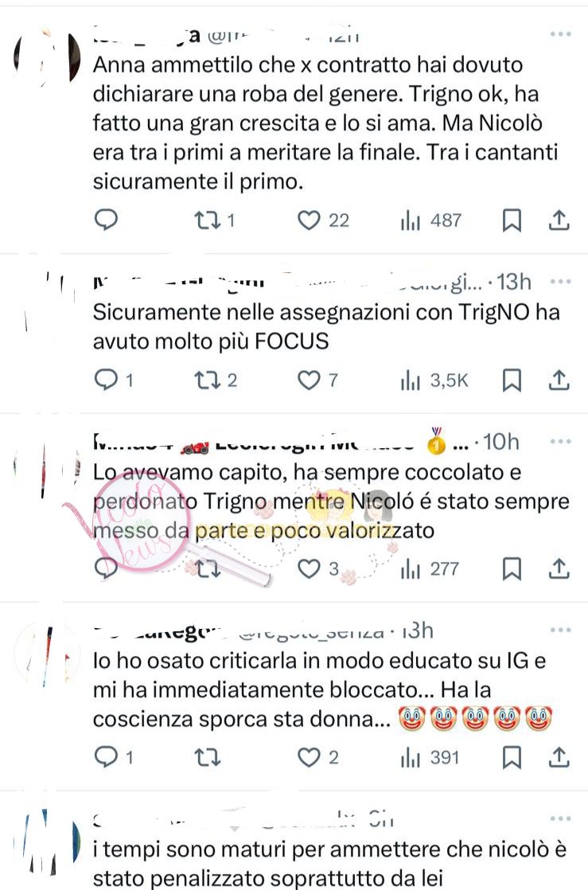This screenshot has height=890, width=588.
Task: Open more options on the first tweet
Action: pos(560,34)
